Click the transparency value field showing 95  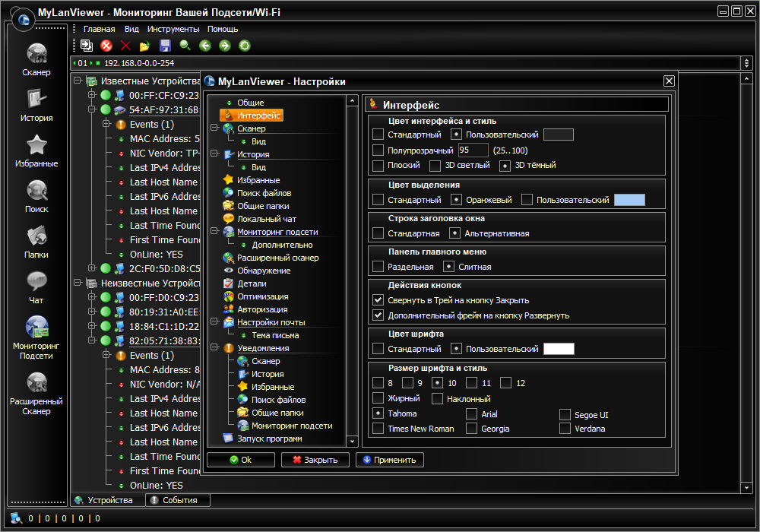[473, 150]
